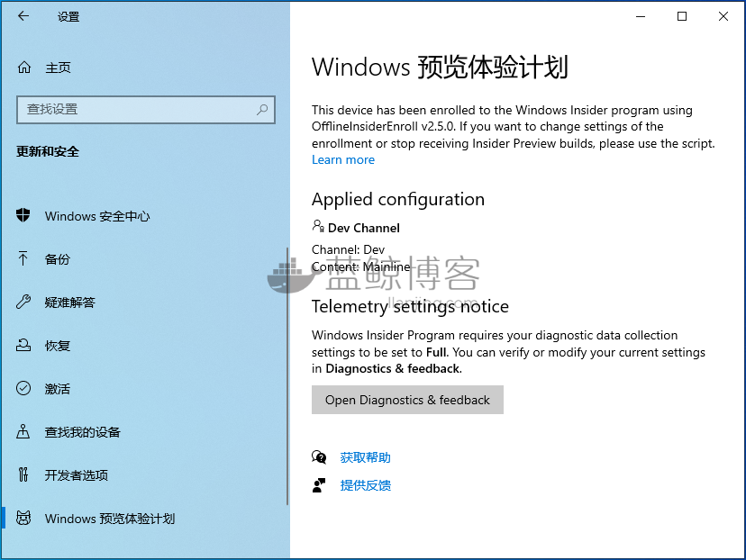
Task: Open the home icon 主页
Action: tap(24, 68)
